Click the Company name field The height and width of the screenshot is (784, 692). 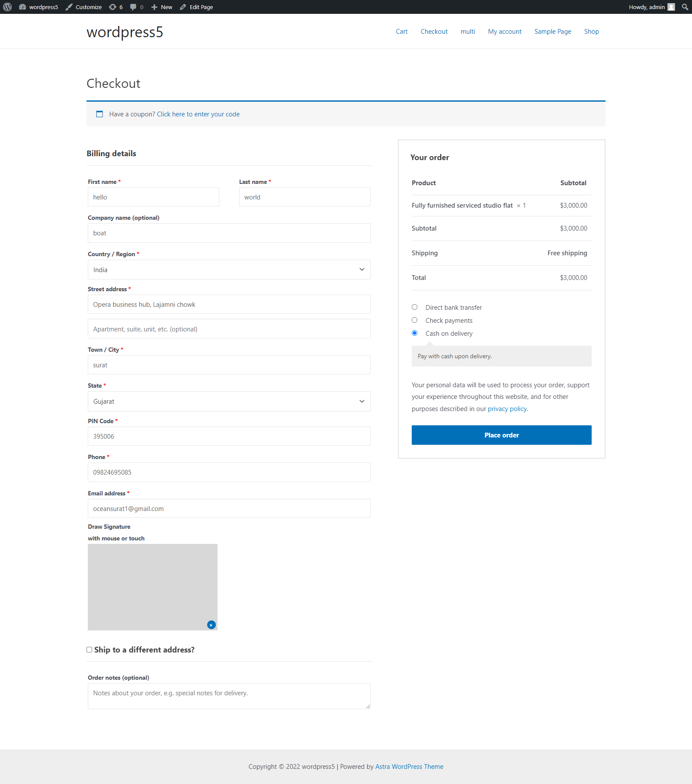tap(229, 233)
